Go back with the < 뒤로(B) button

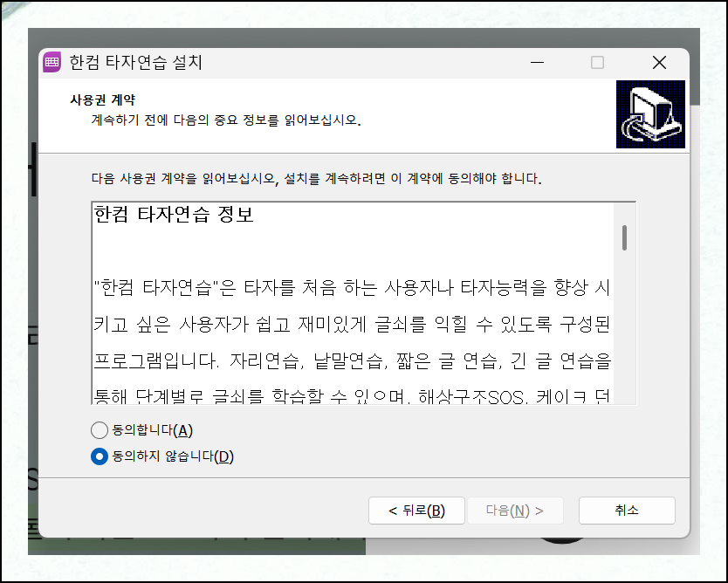416,511
